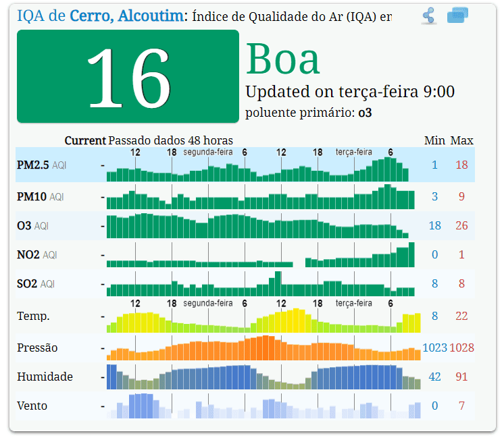Select the NO2 AQI row label

click(x=37, y=254)
